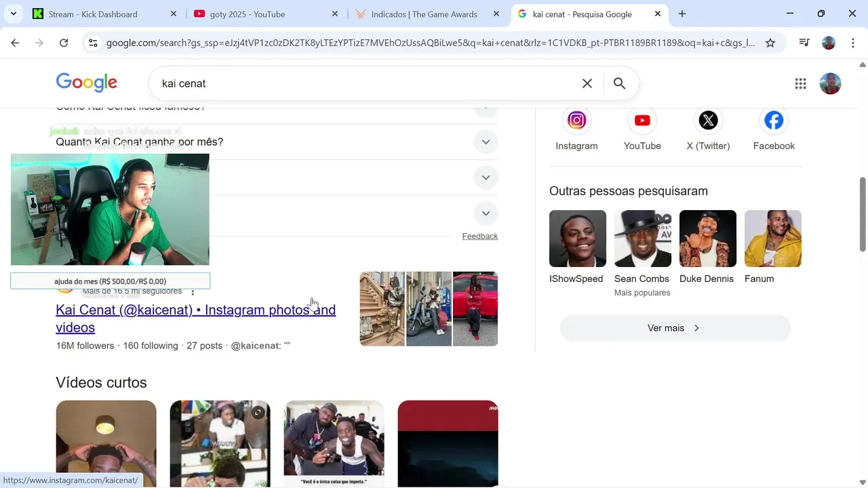This screenshot has width=868, height=488.
Task: Minimize the Chrome window
Action: tap(790, 14)
